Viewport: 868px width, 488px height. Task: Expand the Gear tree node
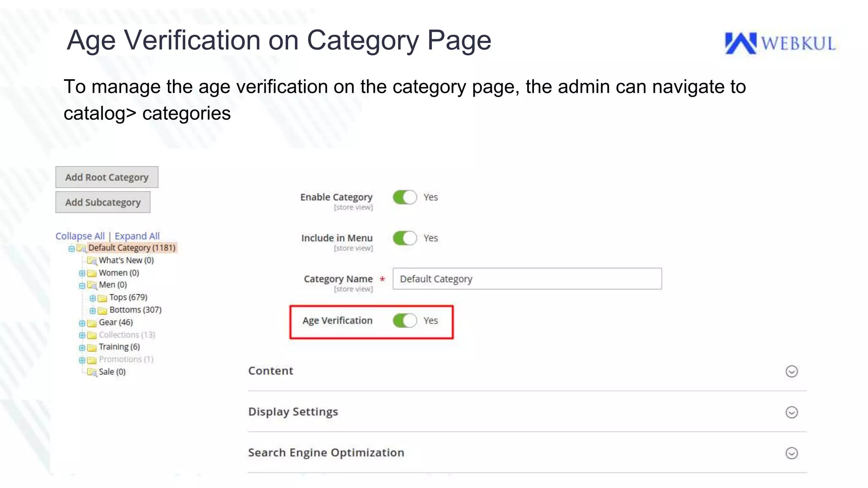[x=82, y=323]
